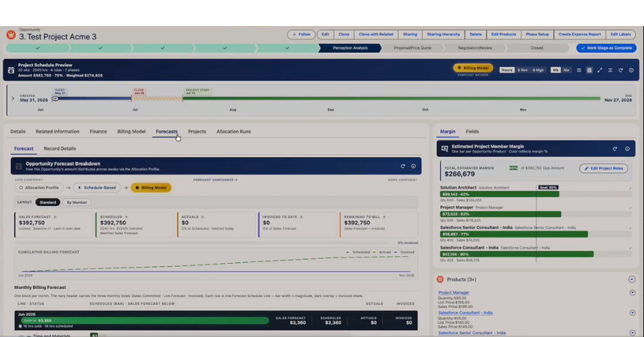Click the Close Jun 26 timeline marker
The image size is (644, 337).
[139, 92]
